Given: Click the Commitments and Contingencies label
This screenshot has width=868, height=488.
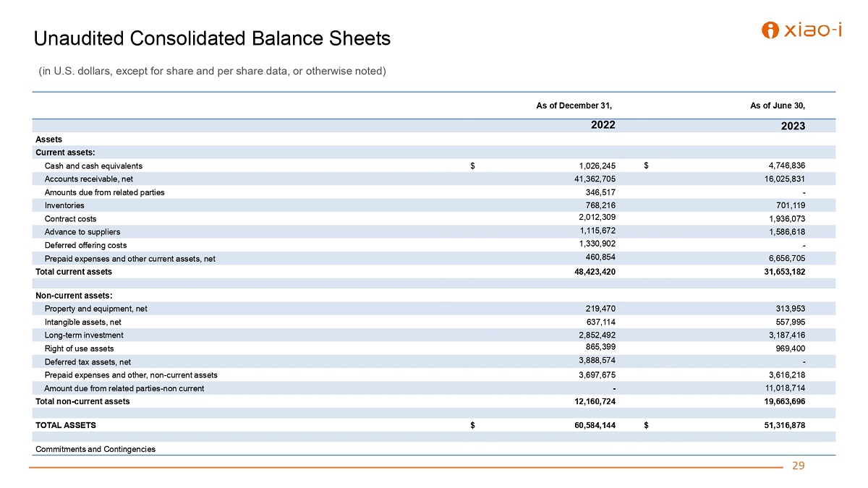Looking at the screenshot, I should [95, 449].
